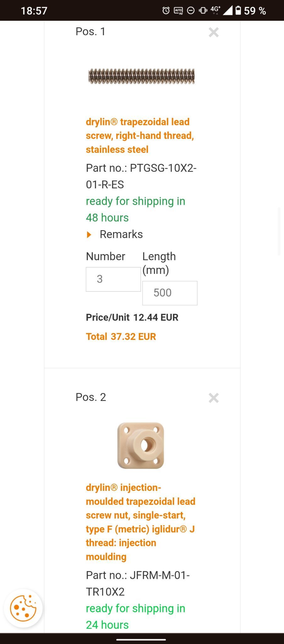Expand the Remarks section arrow
Screen dimensions: 284x644
point(89,235)
